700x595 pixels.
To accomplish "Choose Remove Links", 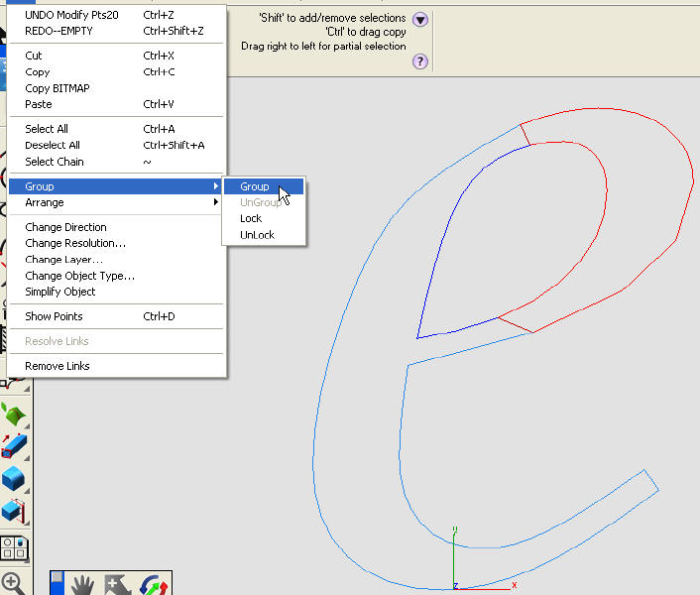I will (x=116, y=366).
